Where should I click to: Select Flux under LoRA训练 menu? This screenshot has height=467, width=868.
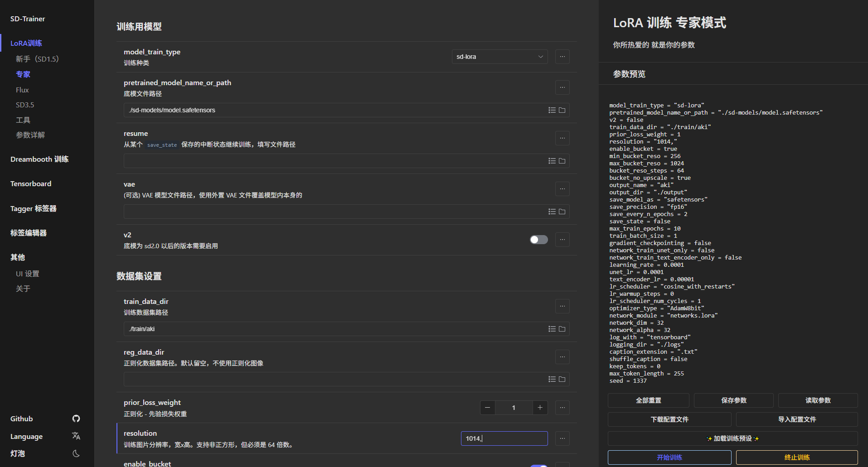click(x=22, y=90)
